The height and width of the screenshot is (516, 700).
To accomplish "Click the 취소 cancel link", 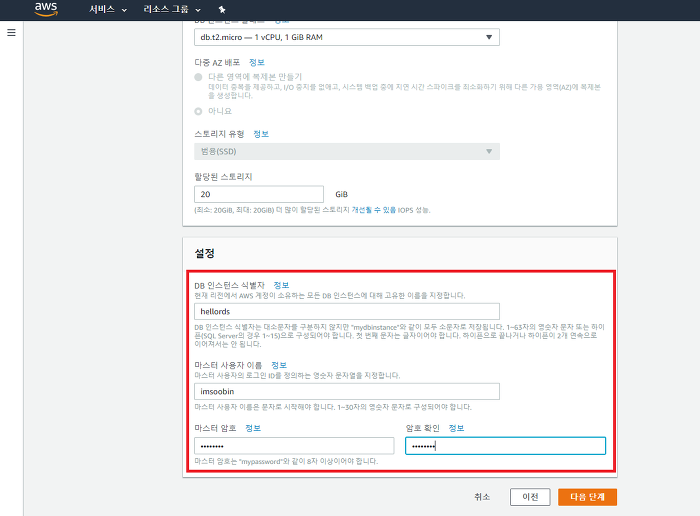I will tap(482, 497).
